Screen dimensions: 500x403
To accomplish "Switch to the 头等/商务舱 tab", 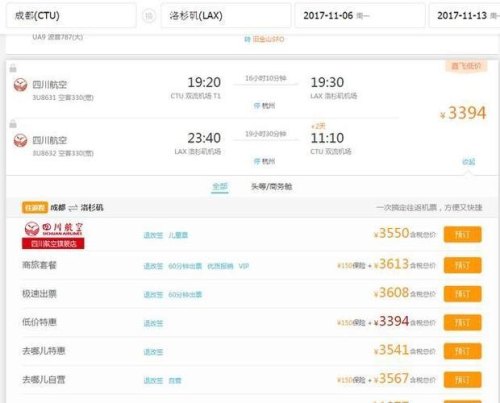I will click(271, 186).
